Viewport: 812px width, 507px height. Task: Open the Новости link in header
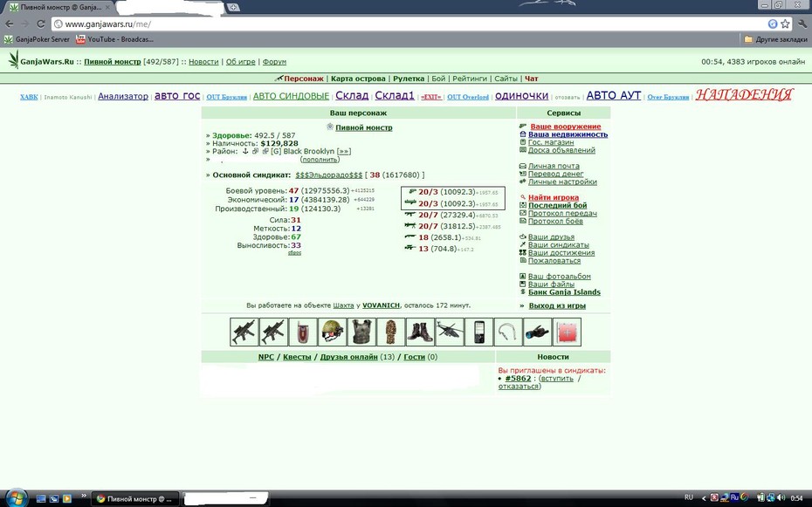[203, 62]
